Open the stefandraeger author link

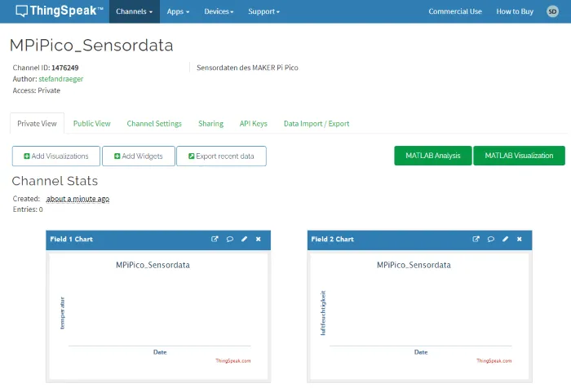(60, 79)
